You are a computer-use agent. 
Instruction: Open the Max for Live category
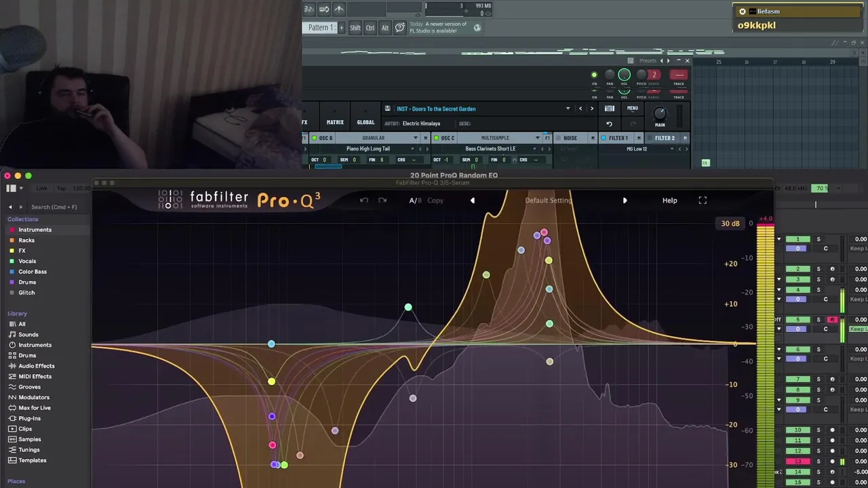(35, 408)
